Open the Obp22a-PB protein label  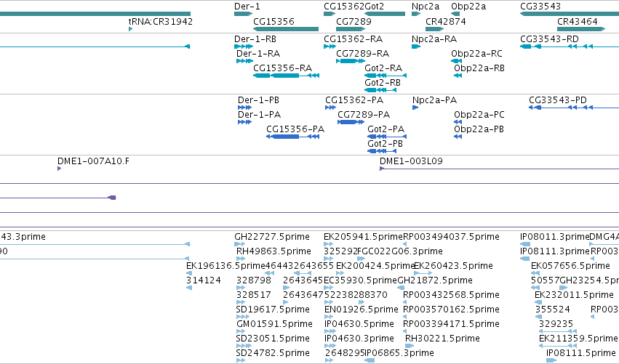click(x=479, y=129)
